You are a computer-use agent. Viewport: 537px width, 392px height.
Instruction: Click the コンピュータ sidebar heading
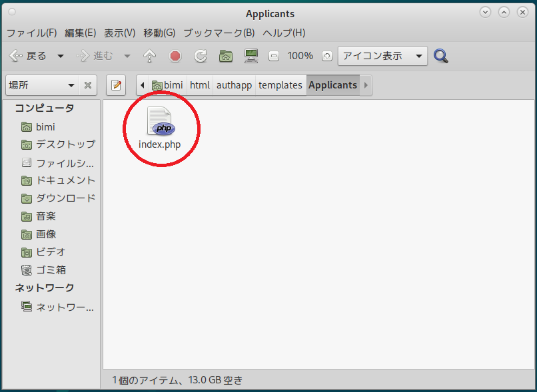[45, 108]
